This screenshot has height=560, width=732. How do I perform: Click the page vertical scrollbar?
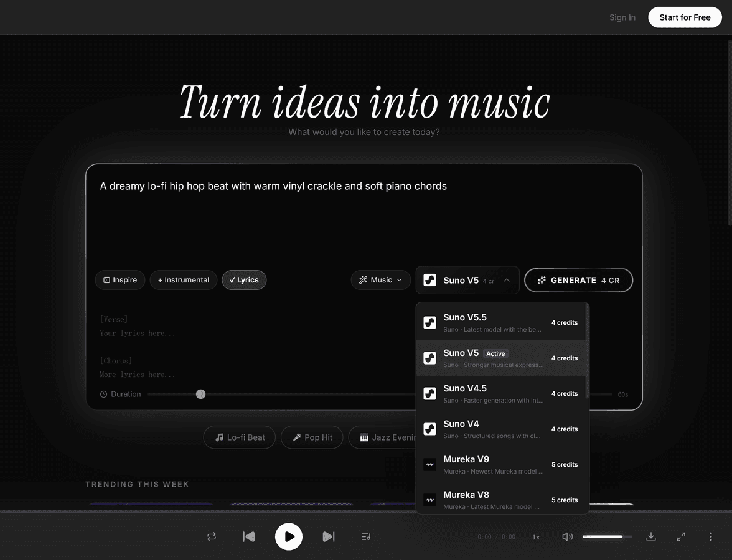coord(730,133)
